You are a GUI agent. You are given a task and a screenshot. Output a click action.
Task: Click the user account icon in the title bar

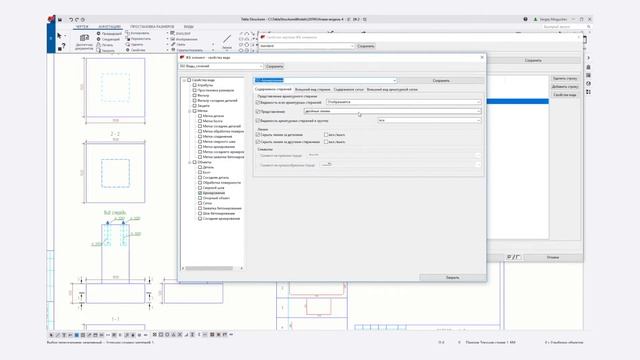tap(536, 19)
